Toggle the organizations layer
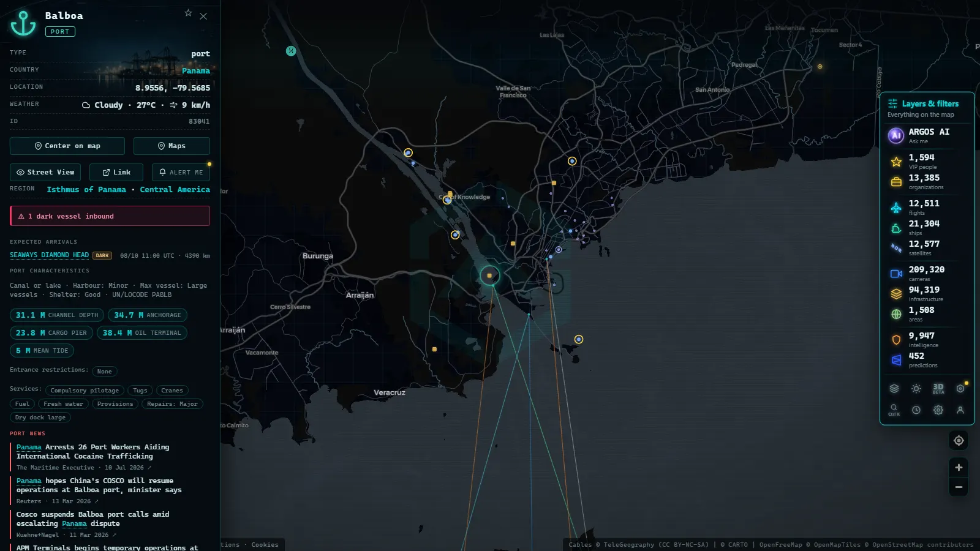The image size is (980, 551). point(927,182)
